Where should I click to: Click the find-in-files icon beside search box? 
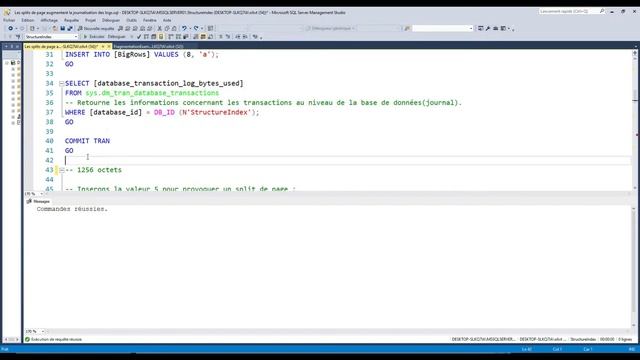click(407, 28)
